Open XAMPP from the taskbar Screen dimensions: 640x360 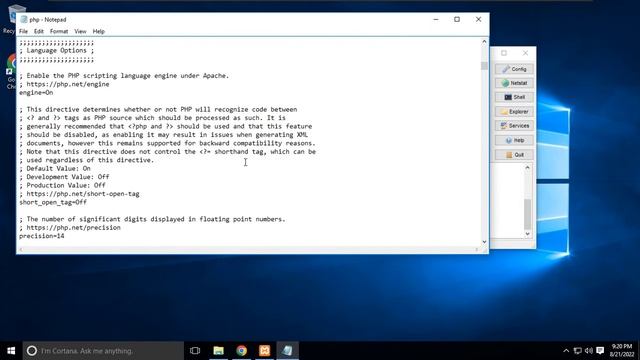coord(264,351)
